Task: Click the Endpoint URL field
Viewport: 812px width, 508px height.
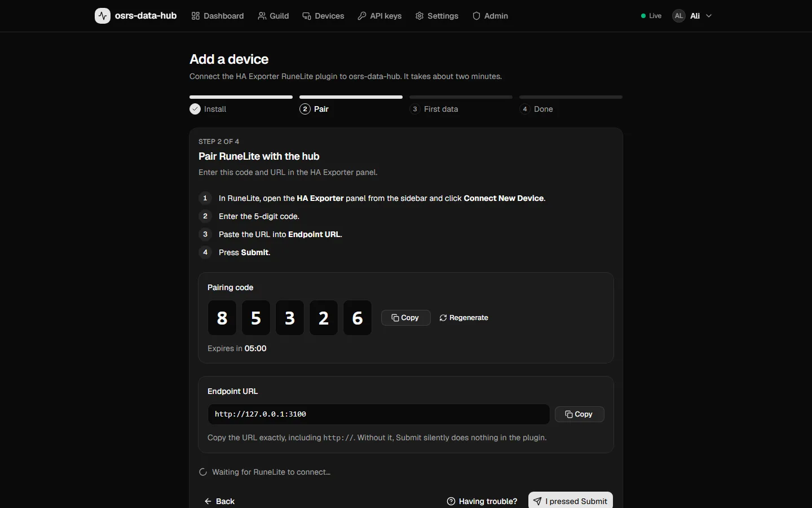Action: coord(378,414)
